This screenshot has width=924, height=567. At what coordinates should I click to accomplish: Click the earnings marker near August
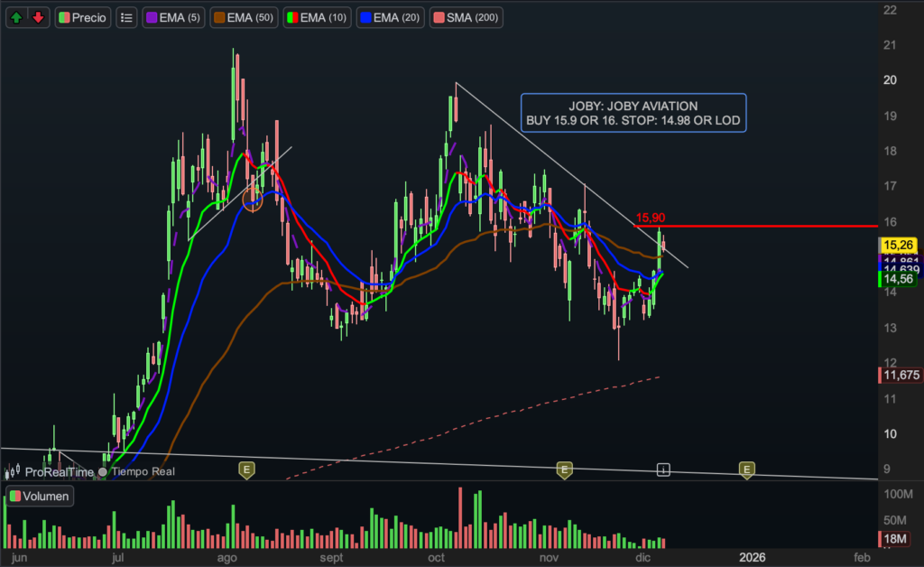coord(245,469)
